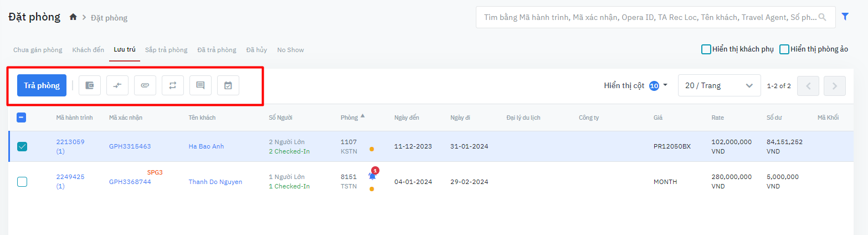Enable 'Hiển thị khách phụ' checkbox

[706, 49]
